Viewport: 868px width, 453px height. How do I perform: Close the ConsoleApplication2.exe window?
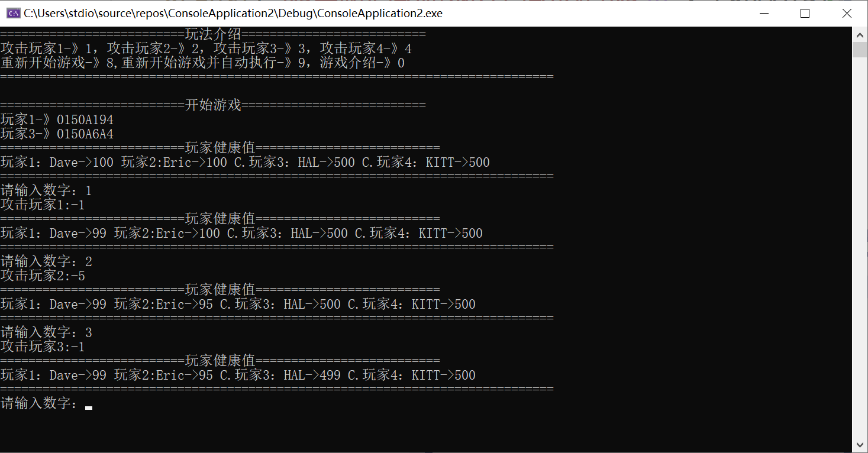[847, 13]
